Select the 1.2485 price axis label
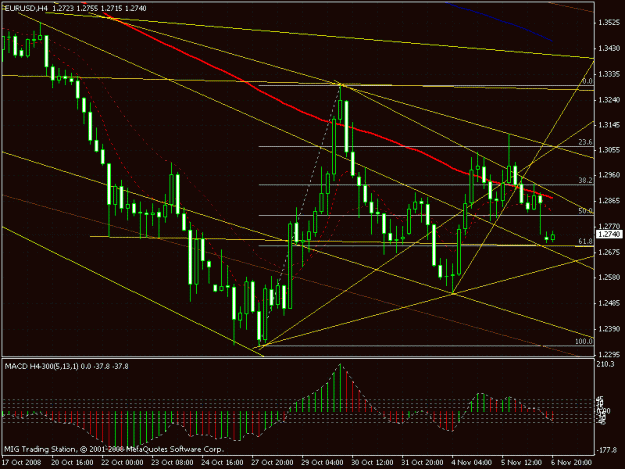625x469 pixels. point(609,303)
